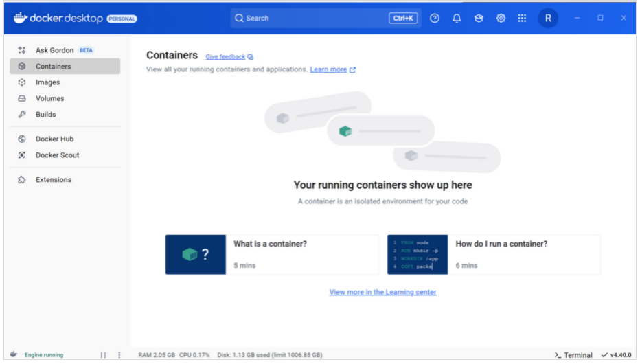Click the Give feedback link

click(225, 57)
